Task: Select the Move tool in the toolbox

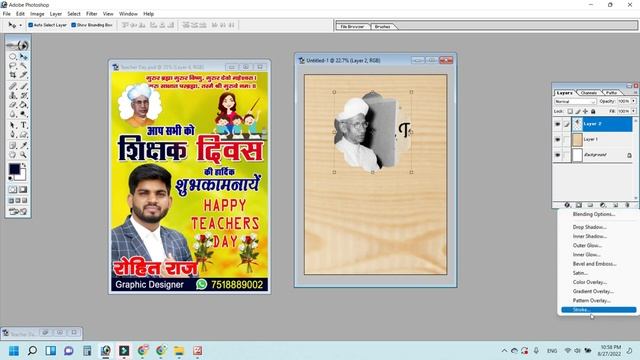Action: [x=24, y=56]
